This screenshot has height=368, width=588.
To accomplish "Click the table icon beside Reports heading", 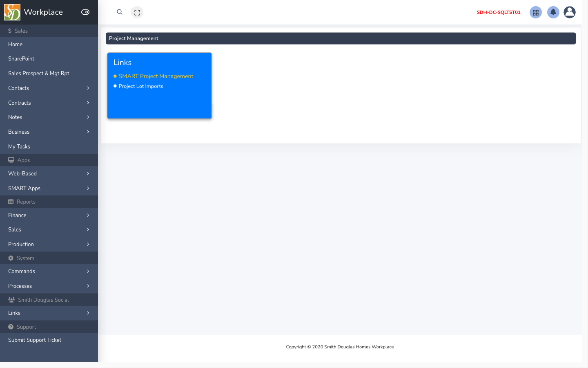I will [11, 202].
